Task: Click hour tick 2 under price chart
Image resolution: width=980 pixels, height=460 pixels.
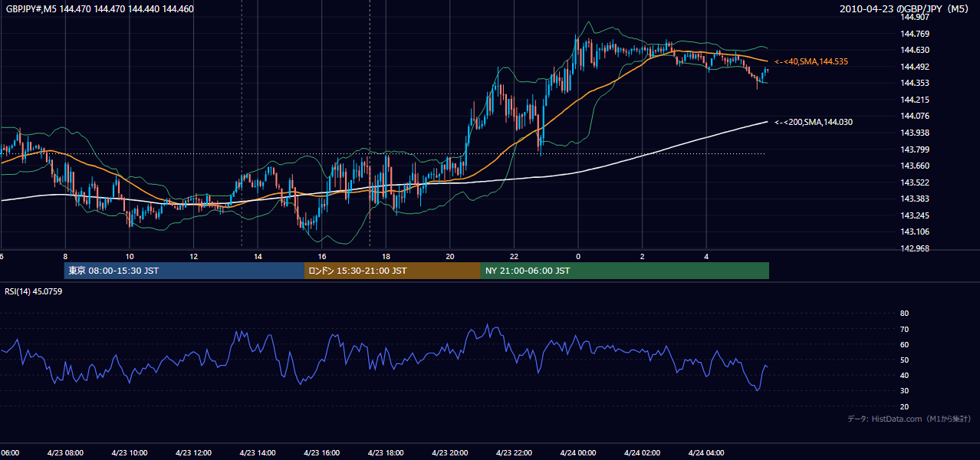Action: point(643,256)
